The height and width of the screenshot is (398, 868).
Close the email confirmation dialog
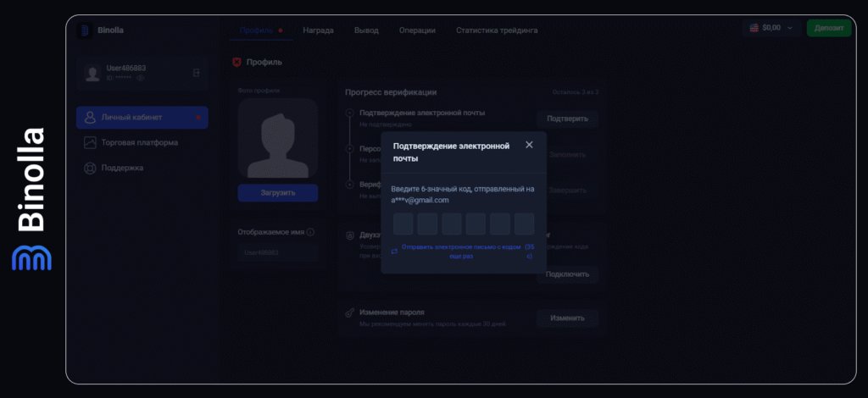click(x=529, y=145)
